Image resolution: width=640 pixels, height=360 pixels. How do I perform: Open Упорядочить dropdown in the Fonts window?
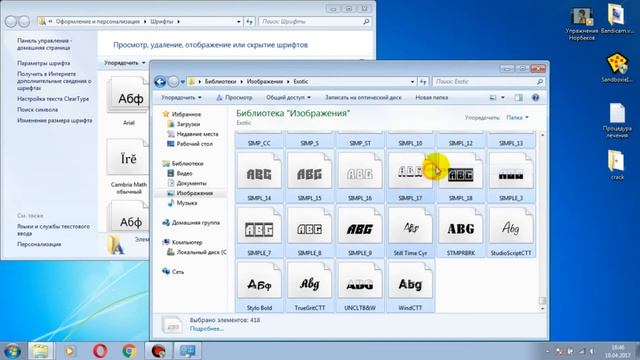[124, 63]
